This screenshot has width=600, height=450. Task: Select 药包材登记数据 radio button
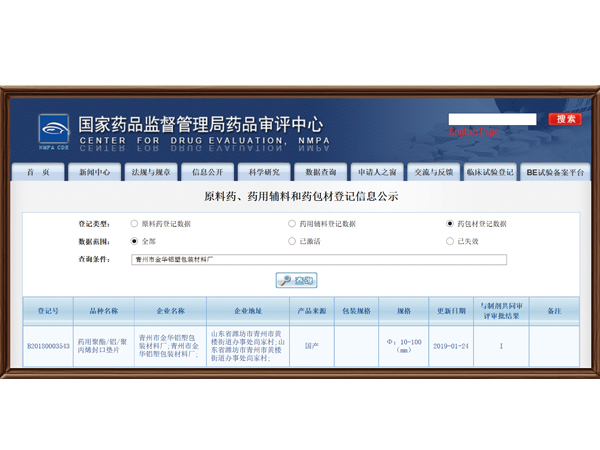(x=450, y=223)
